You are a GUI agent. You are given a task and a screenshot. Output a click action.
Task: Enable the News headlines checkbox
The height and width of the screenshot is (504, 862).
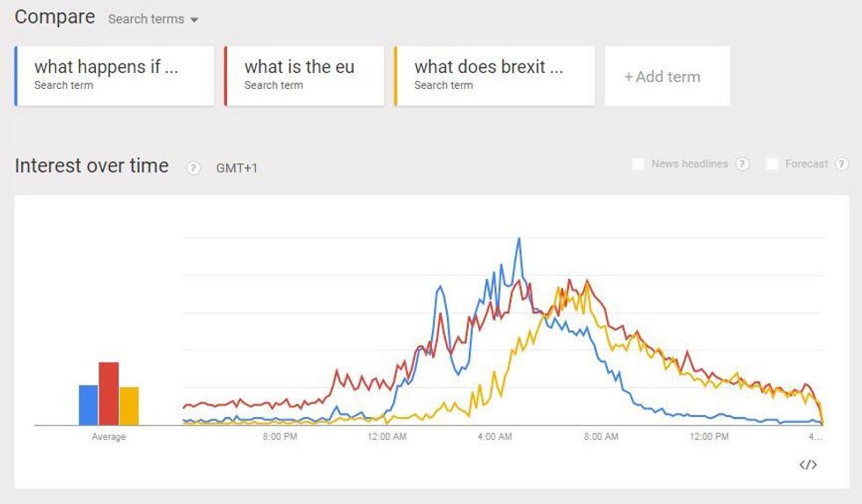point(639,164)
